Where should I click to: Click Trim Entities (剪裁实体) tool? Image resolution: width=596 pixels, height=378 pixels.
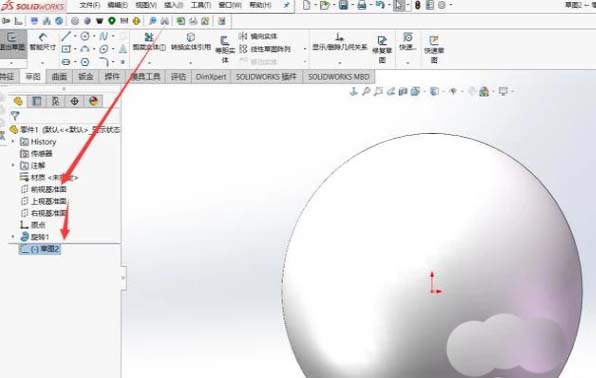coord(149,42)
